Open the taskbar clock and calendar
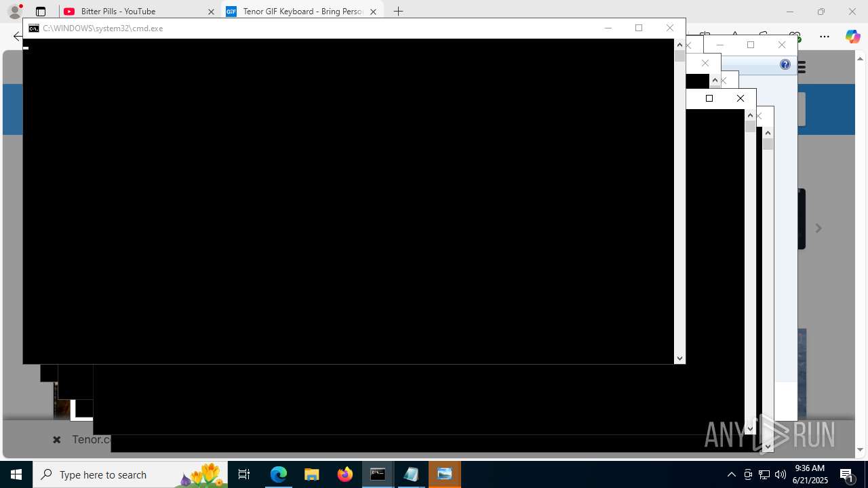868x488 pixels. tap(810, 474)
